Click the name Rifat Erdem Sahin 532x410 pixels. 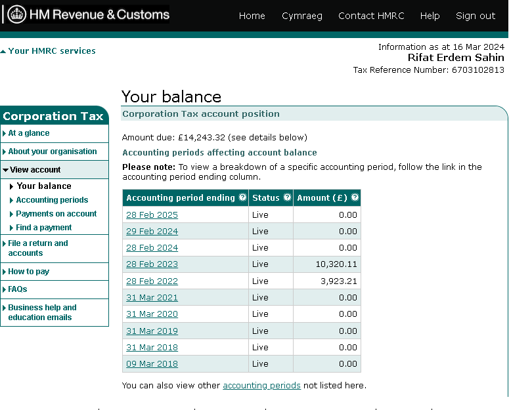click(456, 58)
